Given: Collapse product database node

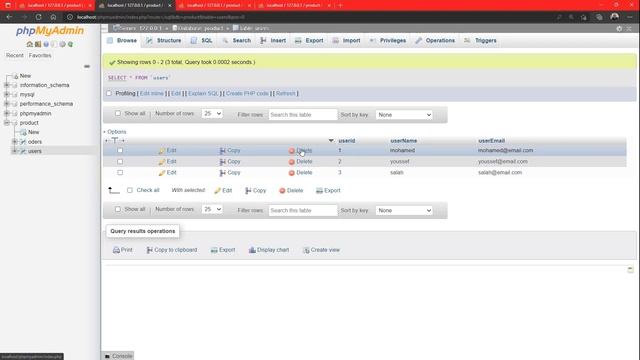Looking at the screenshot, I should click(x=7, y=122).
